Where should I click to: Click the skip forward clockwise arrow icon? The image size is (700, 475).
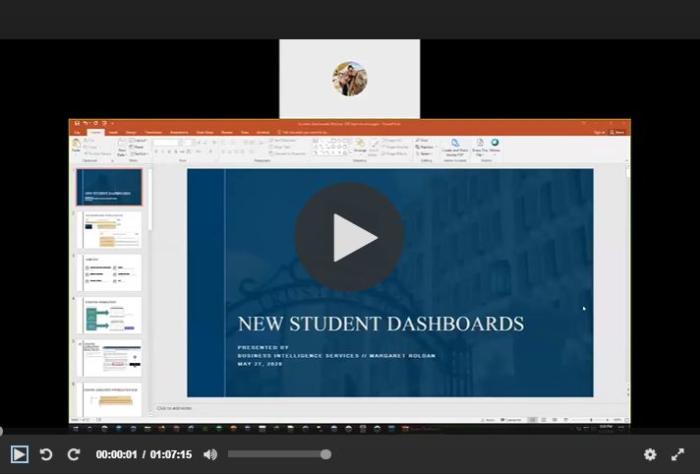[x=74, y=454]
